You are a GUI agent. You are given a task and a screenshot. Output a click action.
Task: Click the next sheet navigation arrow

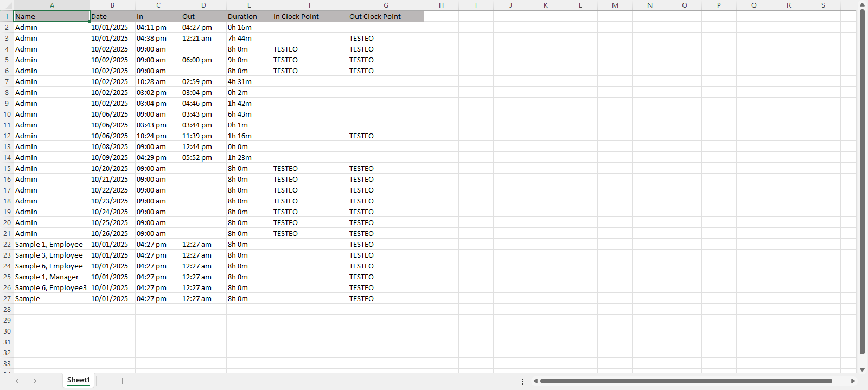[35, 381]
